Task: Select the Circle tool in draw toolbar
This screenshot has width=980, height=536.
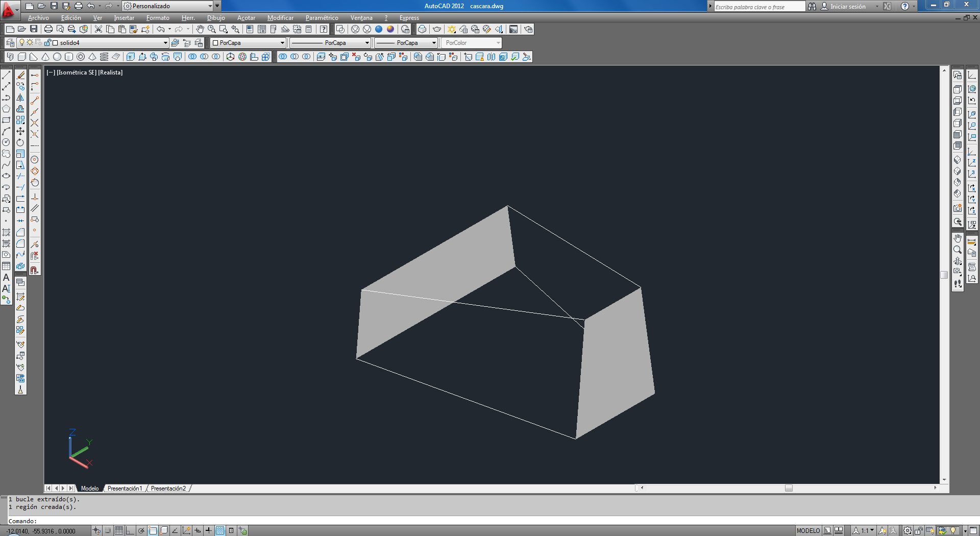Action: pos(6,142)
